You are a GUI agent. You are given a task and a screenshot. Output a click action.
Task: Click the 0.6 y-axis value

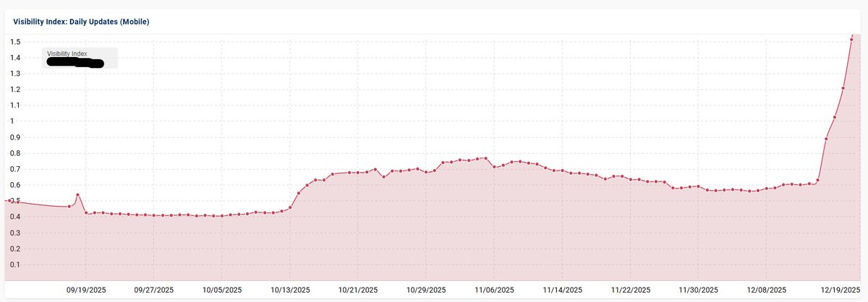pyautogui.click(x=14, y=185)
